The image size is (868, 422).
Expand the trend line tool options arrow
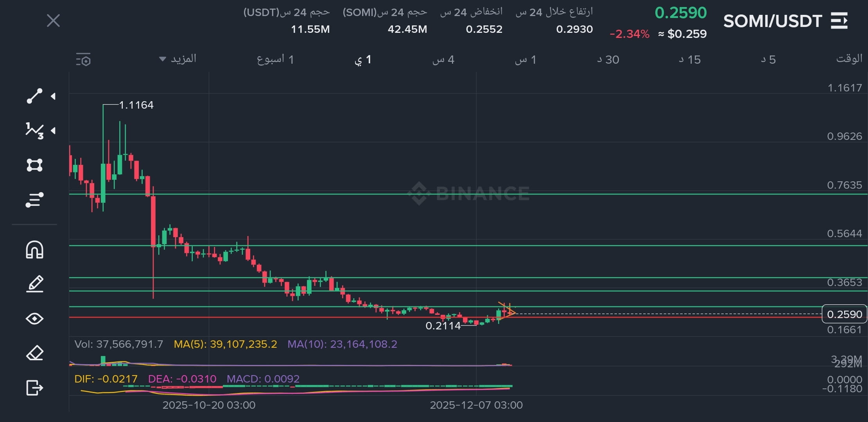click(53, 96)
